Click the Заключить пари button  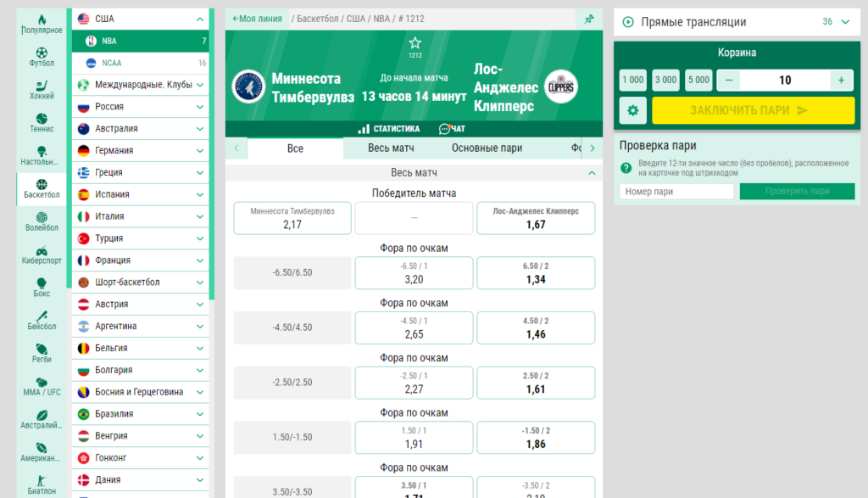tap(753, 111)
